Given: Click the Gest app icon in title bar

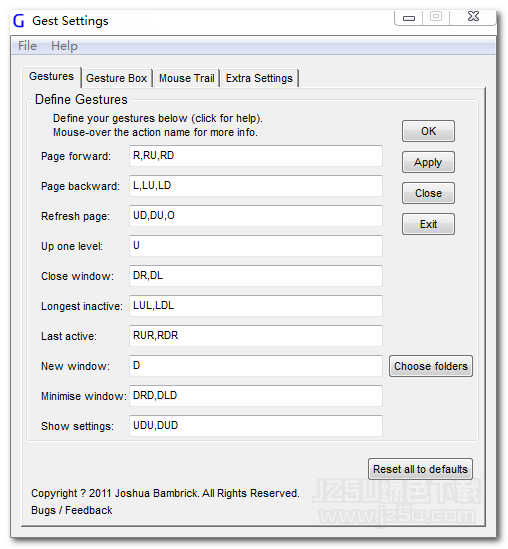Looking at the screenshot, I should click(19, 21).
